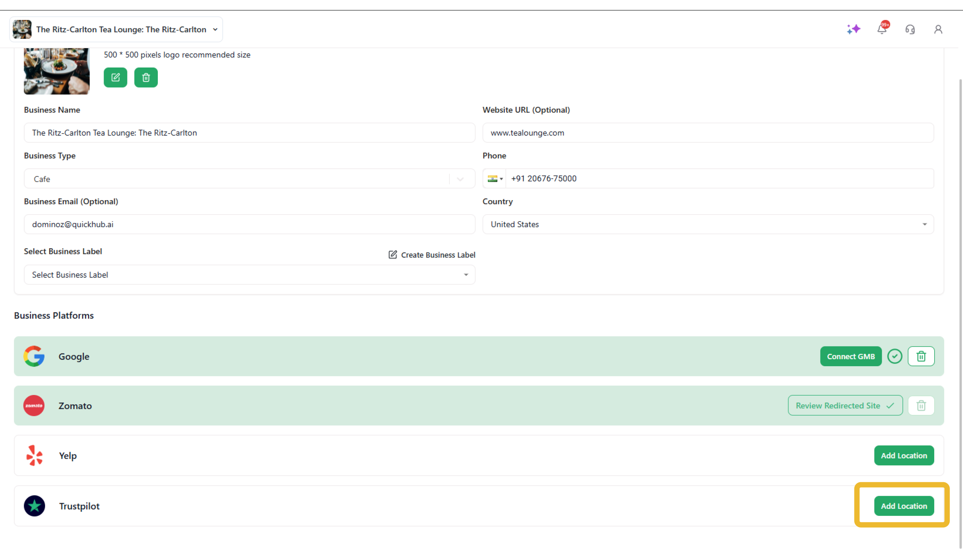Image resolution: width=963 pixels, height=560 pixels.
Task: Click Add Location for Trustpilot
Action: click(x=904, y=506)
